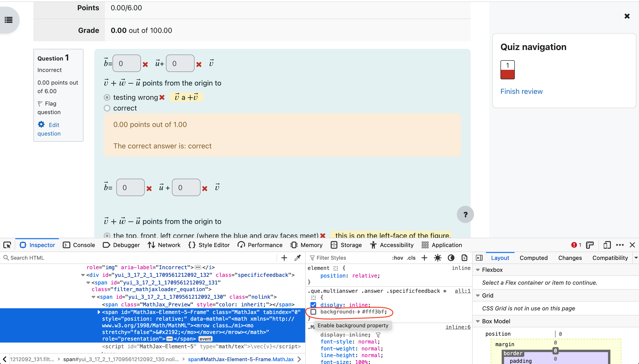
Task: Toggle print media simulation icon
Action: [x=464, y=258]
